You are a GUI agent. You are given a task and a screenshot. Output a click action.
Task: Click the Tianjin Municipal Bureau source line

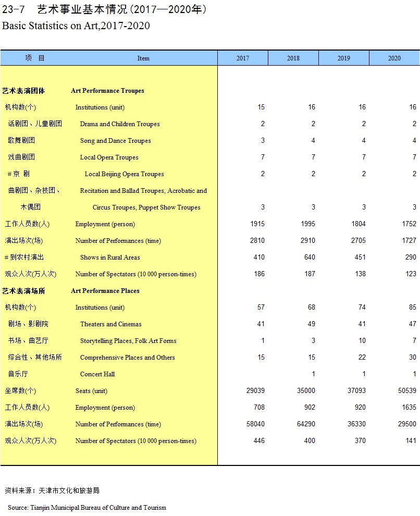(87, 507)
